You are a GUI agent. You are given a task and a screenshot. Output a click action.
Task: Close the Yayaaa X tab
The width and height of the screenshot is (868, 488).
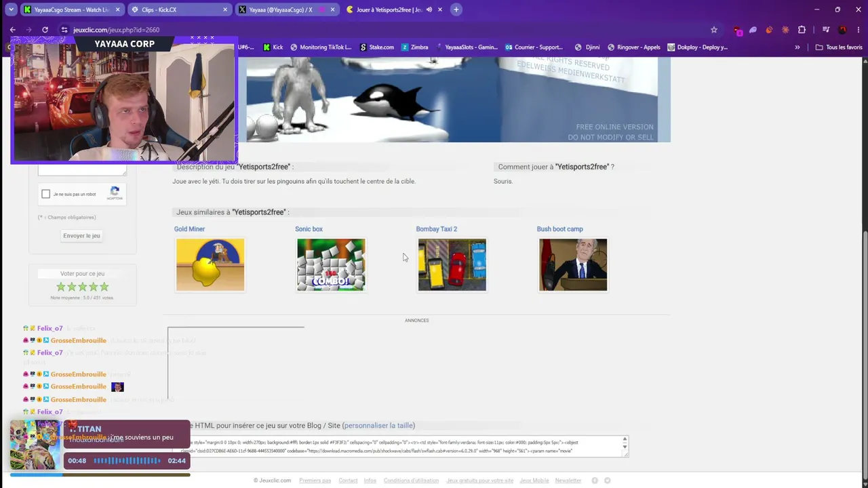coord(332,9)
